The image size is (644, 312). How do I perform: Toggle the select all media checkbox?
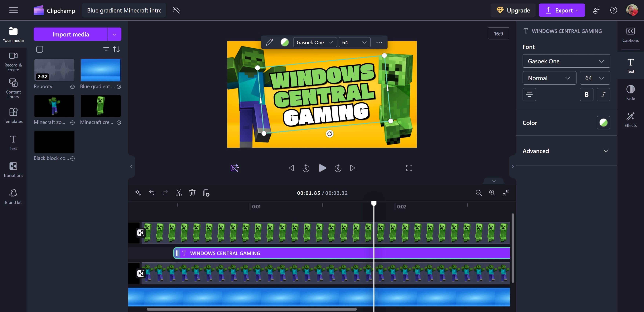pyautogui.click(x=39, y=49)
